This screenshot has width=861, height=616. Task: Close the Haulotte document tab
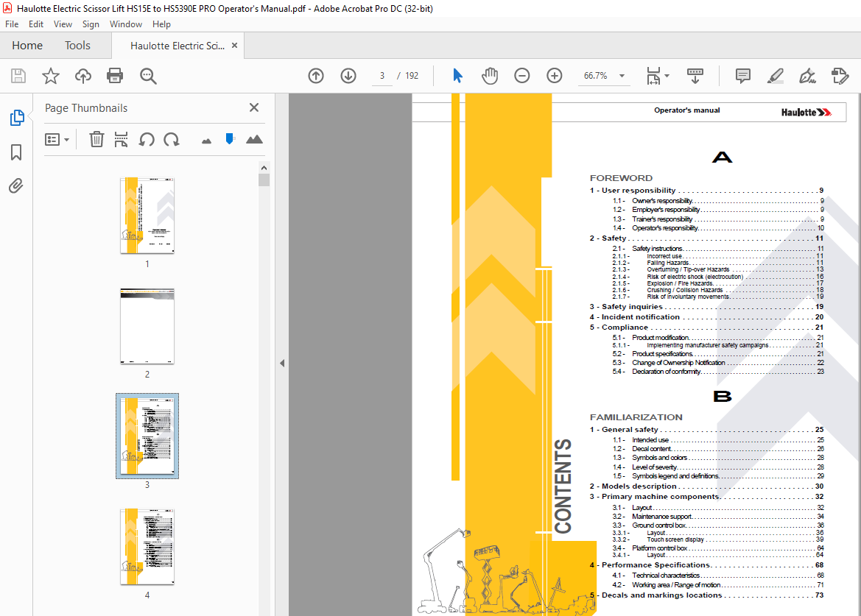pyautogui.click(x=234, y=46)
